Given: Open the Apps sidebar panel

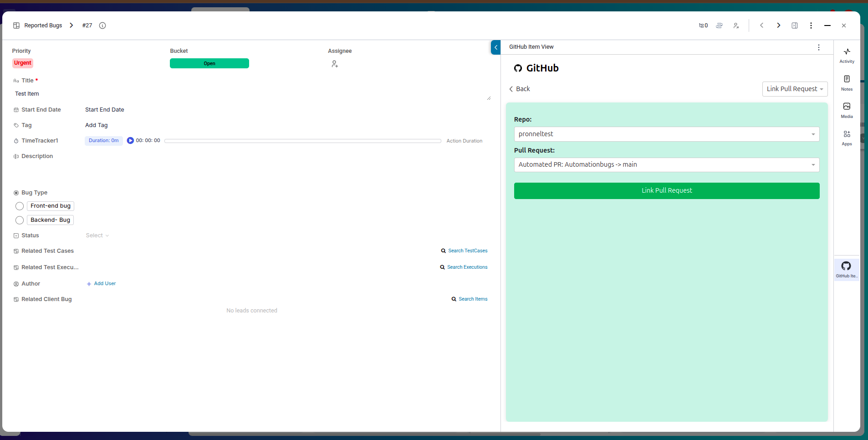Looking at the screenshot, I should (847, 138).
